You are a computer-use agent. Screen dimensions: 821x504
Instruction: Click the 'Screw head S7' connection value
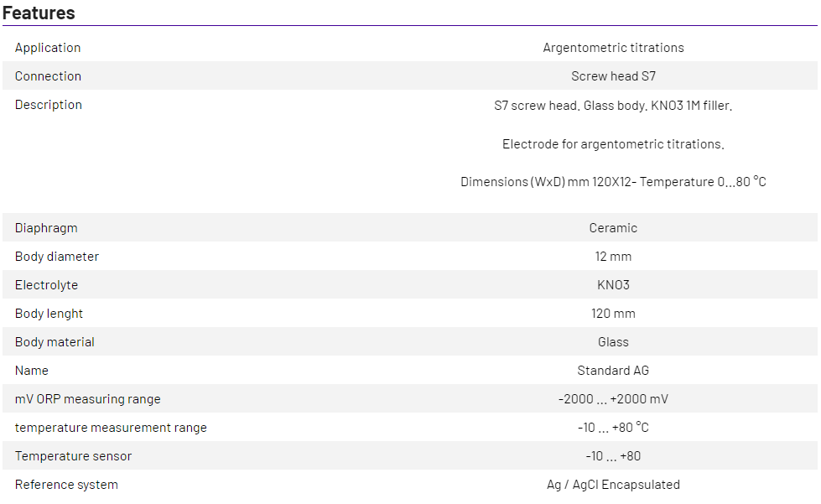(x=613, y=76)
